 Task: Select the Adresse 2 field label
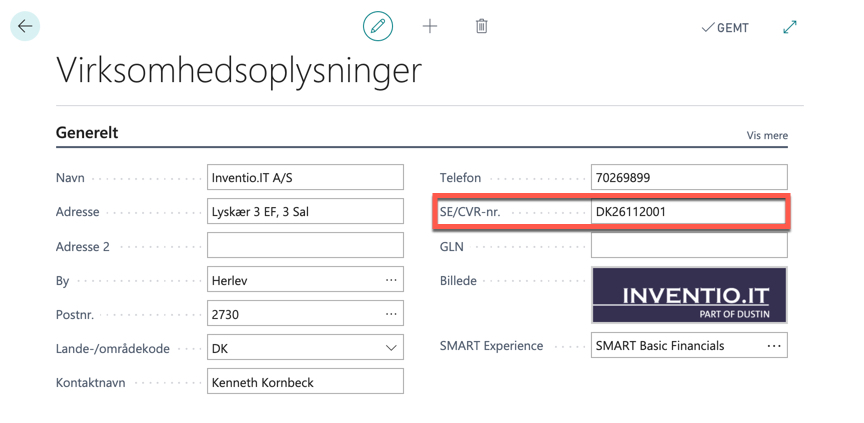click(x=83, y=247)
